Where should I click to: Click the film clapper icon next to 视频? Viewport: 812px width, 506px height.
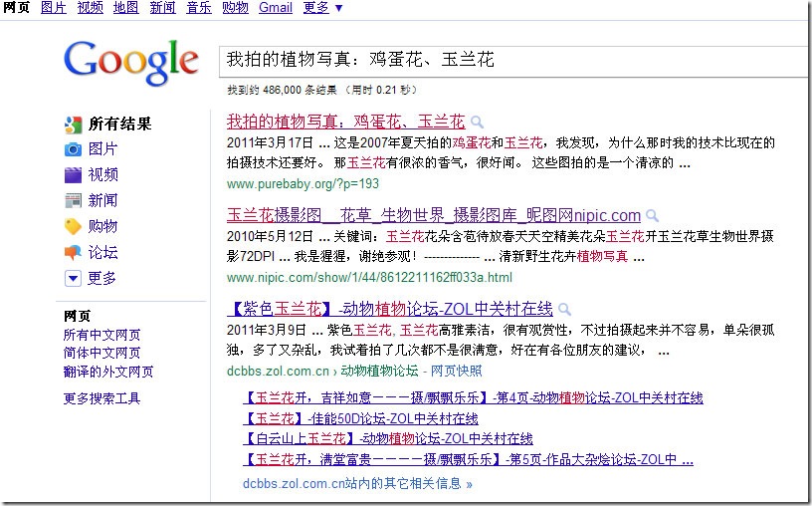pos(73,175)
